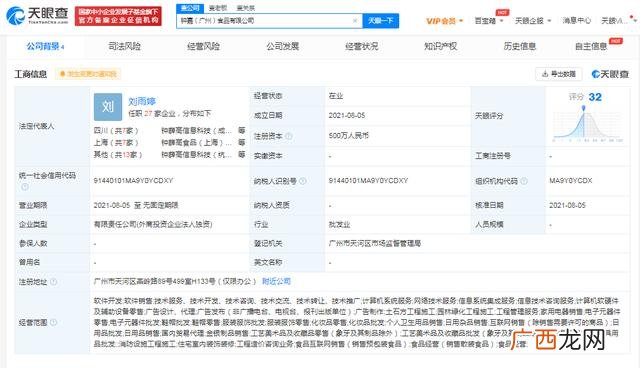Click the 纳税人识别号 value 91440101MA9Y0YCDXY

(368, 180)
